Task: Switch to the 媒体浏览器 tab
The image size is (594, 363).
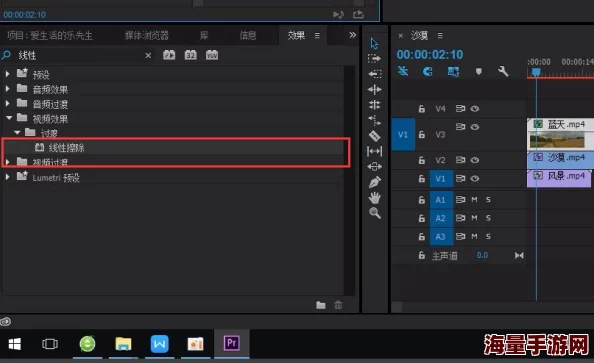Action: 147,36
